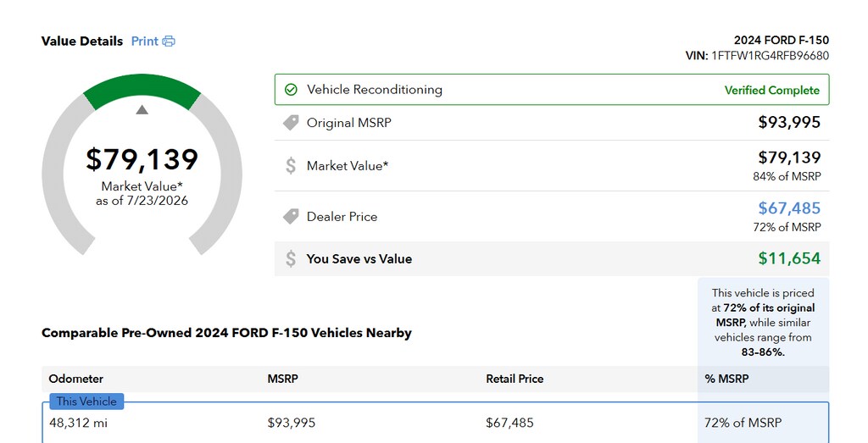Click the Dealer Price label
This screenshot has width=868, height=443.
tap(342, 217)
